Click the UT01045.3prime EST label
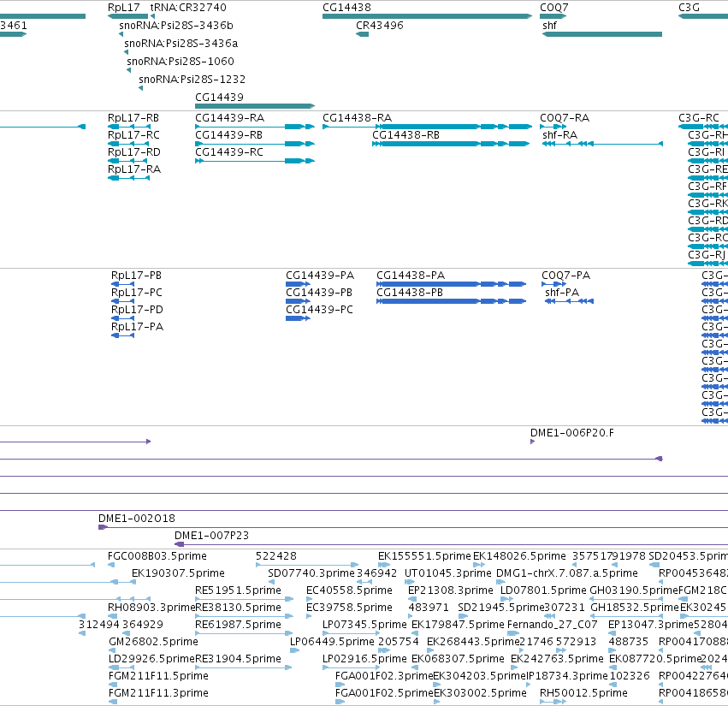728x706 pixels. pyautogui.click(x=448, y=573)
